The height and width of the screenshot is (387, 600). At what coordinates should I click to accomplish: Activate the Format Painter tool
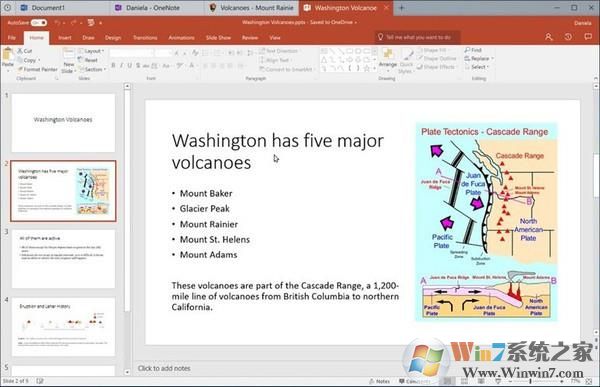click(x=37, y=69)
